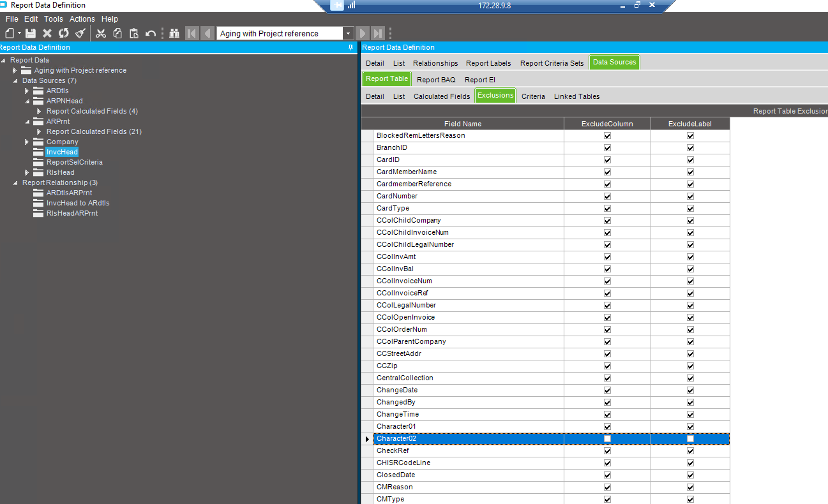This screenshot has height=504, width=828.
Task: Click the Cut scissors icon
Action: click(x=101, y=33)
